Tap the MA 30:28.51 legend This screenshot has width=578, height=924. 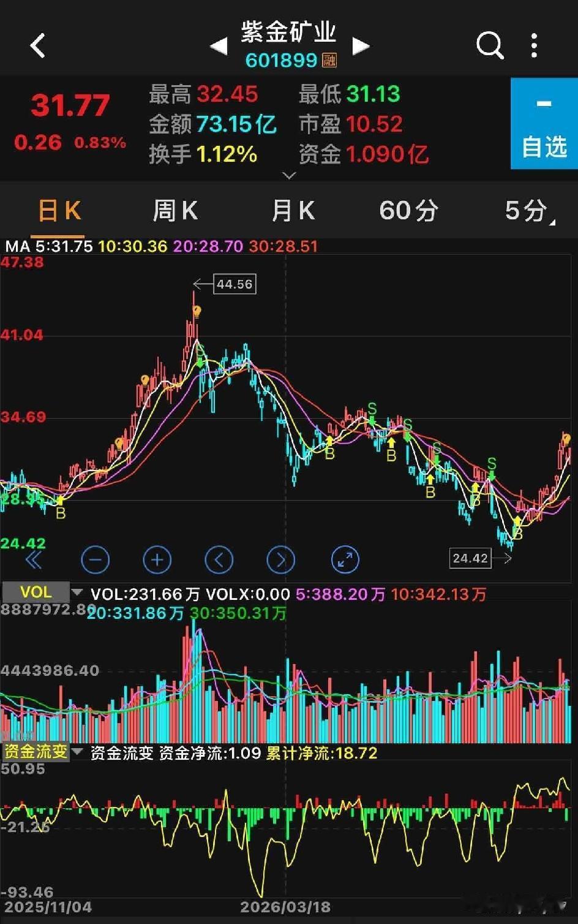click(283, 246)
